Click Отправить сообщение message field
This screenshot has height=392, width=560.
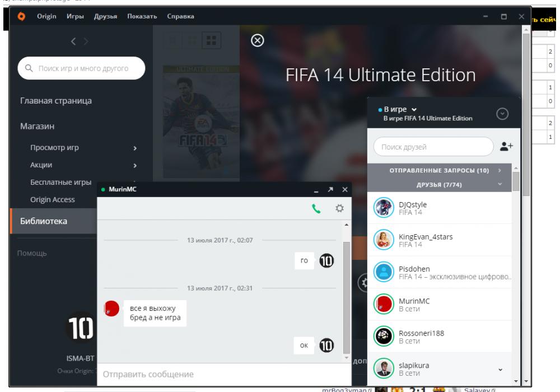tap(225, 374)
